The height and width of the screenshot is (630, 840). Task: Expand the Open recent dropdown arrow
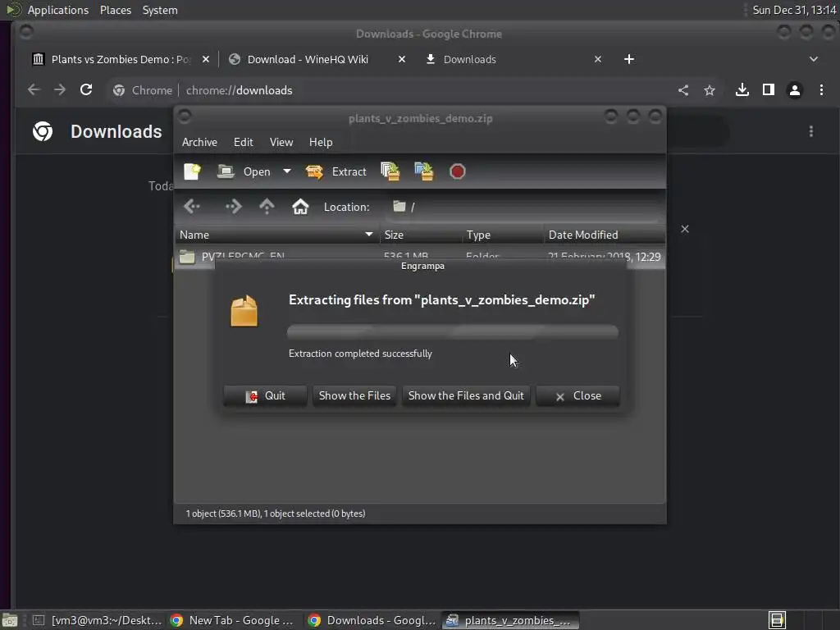pos(287,171)
